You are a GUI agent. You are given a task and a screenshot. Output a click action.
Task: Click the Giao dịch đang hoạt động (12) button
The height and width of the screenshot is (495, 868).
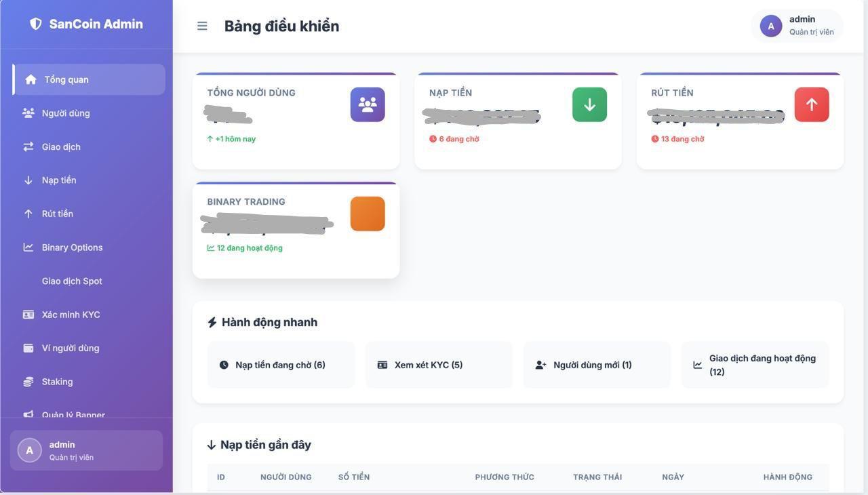[x=755, y=365]
